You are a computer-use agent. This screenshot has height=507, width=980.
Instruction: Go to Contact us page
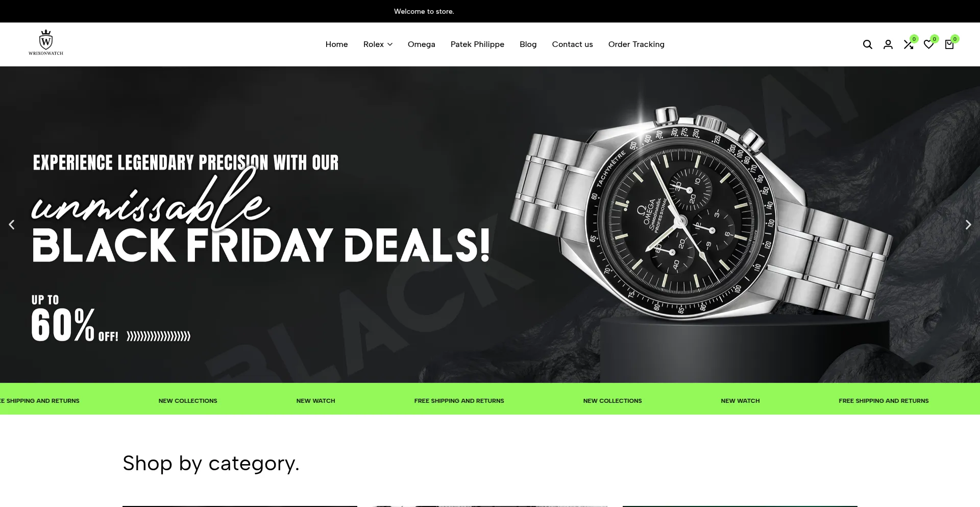pos(572,44)
